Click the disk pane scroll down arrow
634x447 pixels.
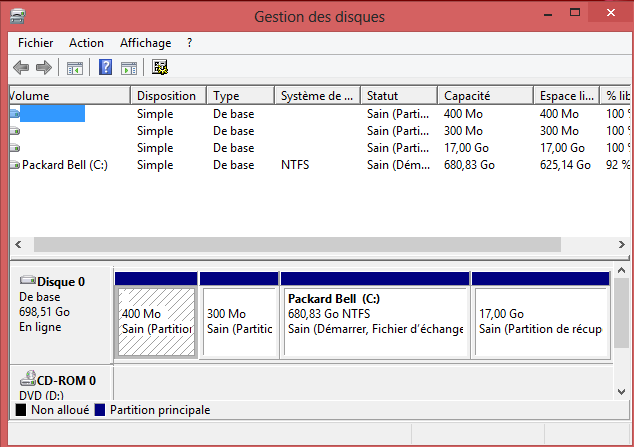click(621, 392)
